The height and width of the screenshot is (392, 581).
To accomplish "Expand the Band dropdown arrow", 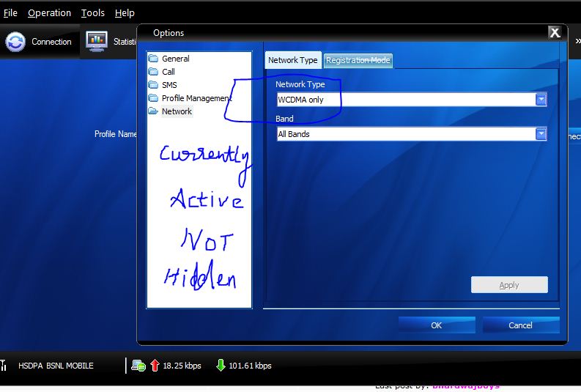I will click(541, 134).
